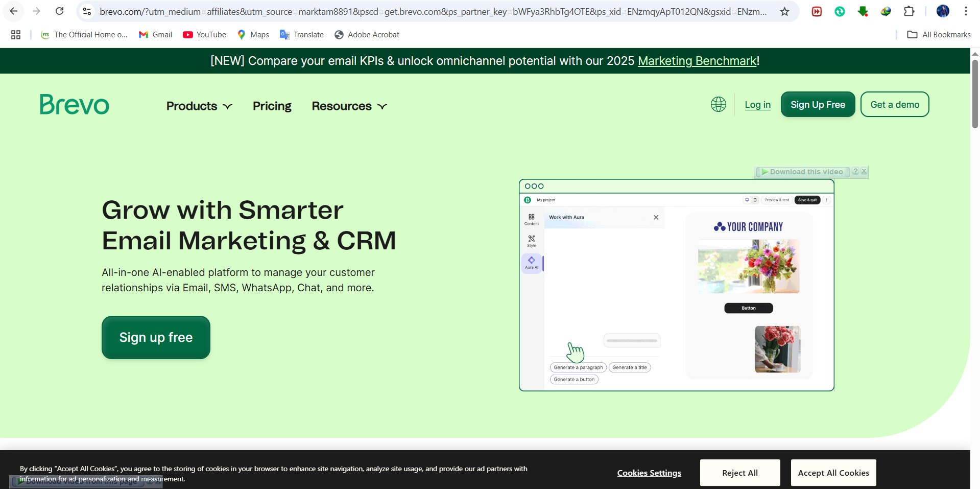Open the language globe selector
Image resolution: width=980 pixels, height=489 pixels.
pyautogui.click(x=718, y=104)
